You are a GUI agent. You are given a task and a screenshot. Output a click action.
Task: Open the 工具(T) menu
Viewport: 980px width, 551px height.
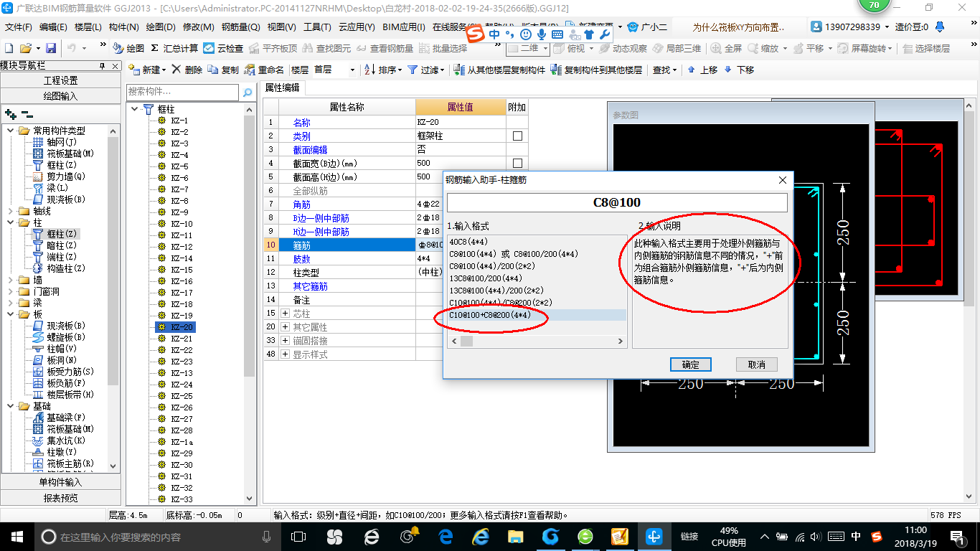point(317,27)
